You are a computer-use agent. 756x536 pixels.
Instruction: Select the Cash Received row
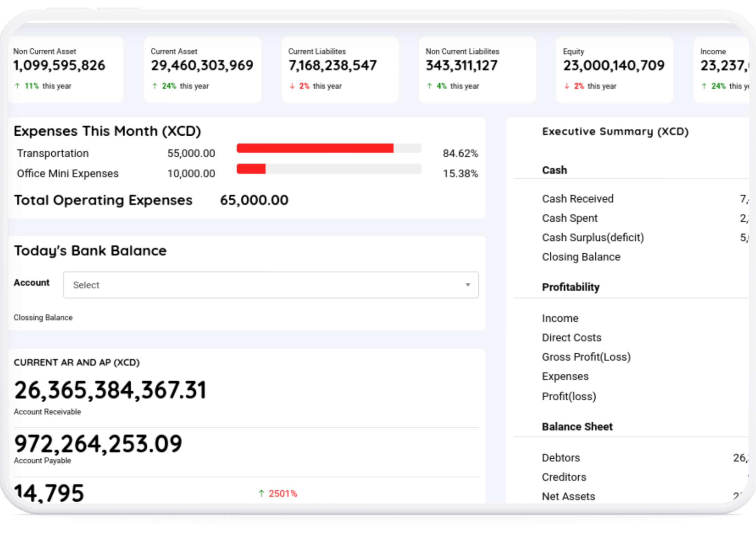pos(578,199)
